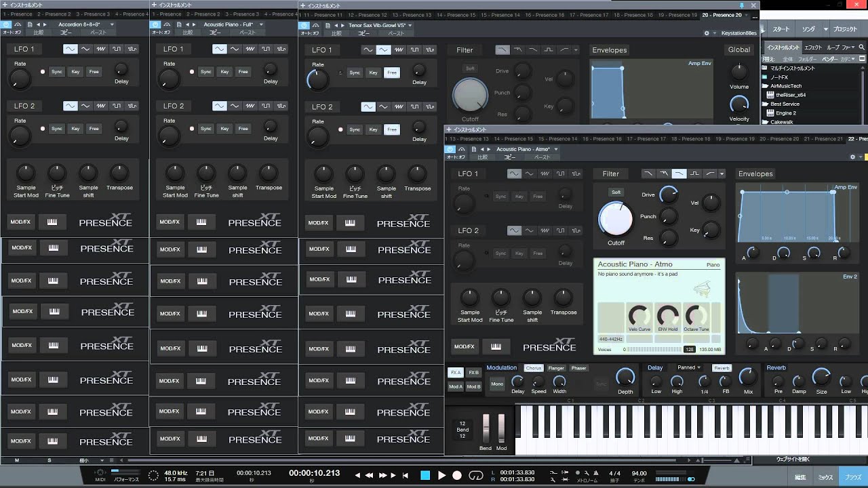This screenshot has width=868, height=488.
Task: Select sawtooth waveform for LFO 1 in Acoustic Piano - Atmo window
Action: pos(545,174)
